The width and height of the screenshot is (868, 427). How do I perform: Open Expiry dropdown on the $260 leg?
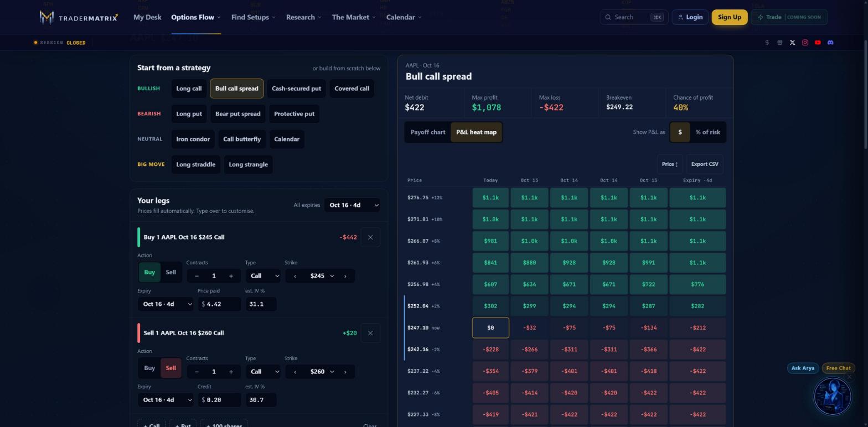166,400
